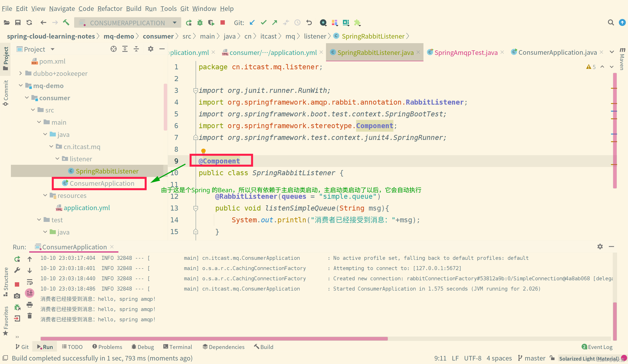Click the Save All toolbar icon
The width and height of the screenshot is (628, 364).
click(18, 23)
